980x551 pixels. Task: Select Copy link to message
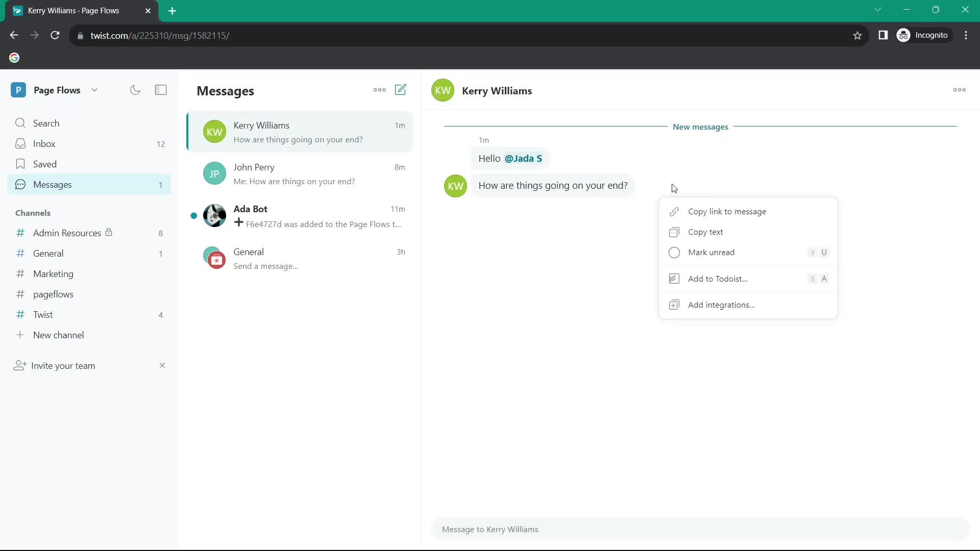(x=748, y=212)
